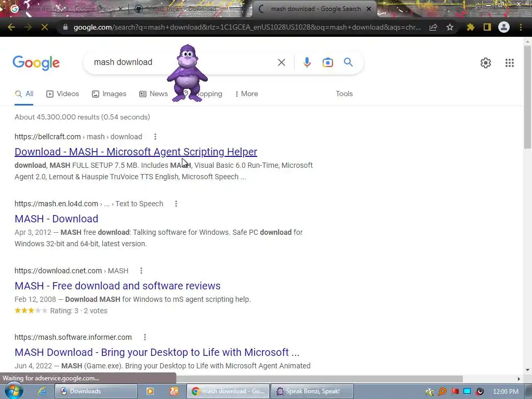Open more options for mash.en.lo4d.com result
This screenshot has width=532, height=399.
(x=176, y=204)
